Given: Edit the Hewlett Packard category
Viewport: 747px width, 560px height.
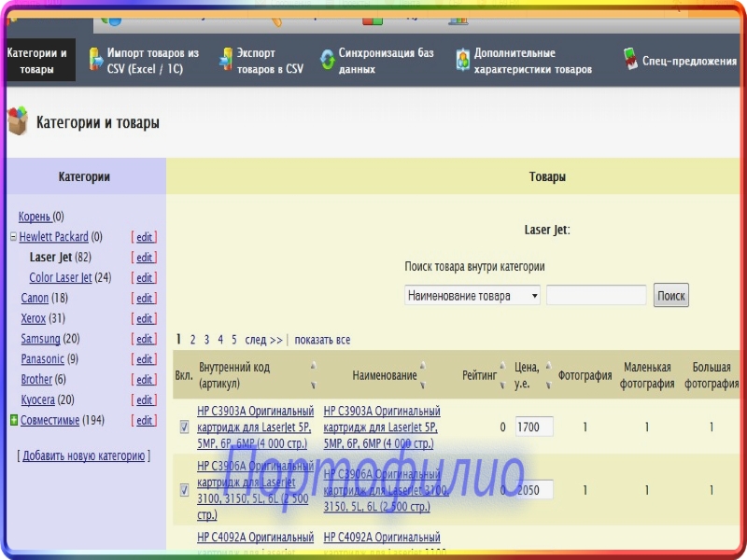Looking at the screenshot, I should click(x=145, y=237).
